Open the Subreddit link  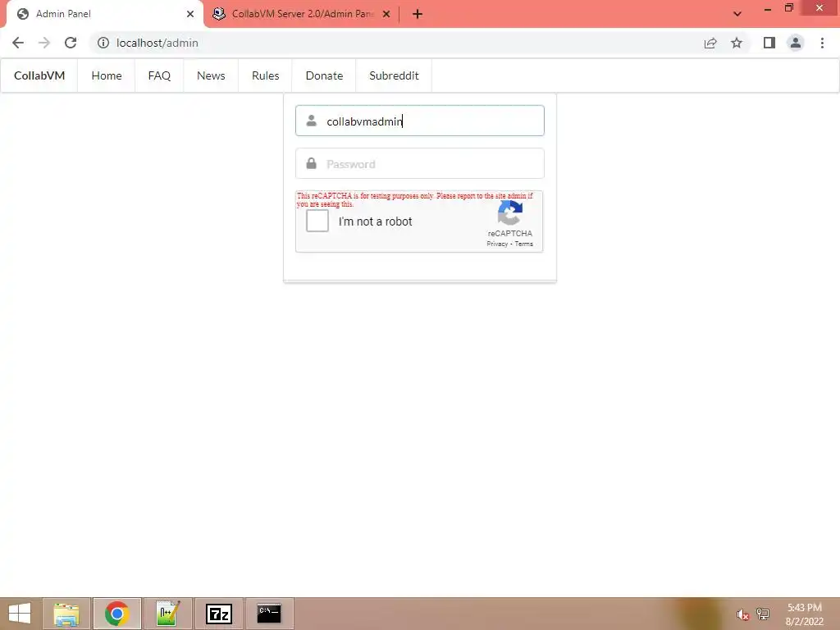pyautogui.click(x=394, y=75)
